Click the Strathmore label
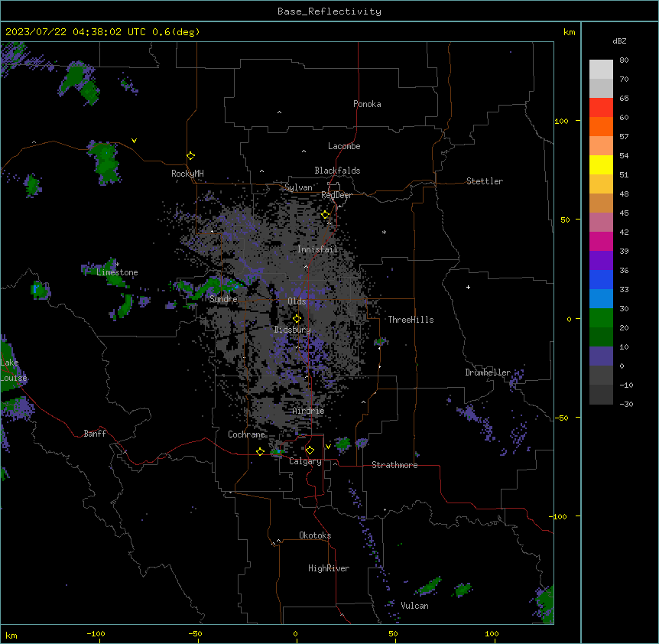The height and width of the screenshot is (644, 659). tap(394, 465)
